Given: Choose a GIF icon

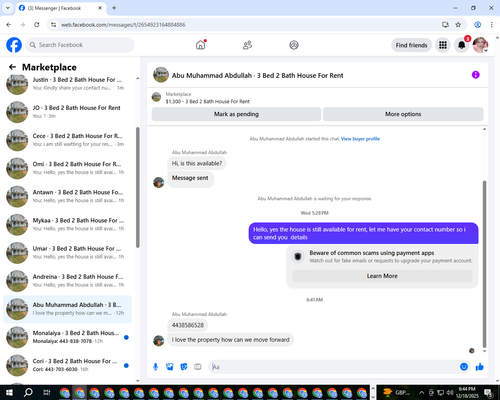Looking at the screenshot, I should tap(198, 367).
